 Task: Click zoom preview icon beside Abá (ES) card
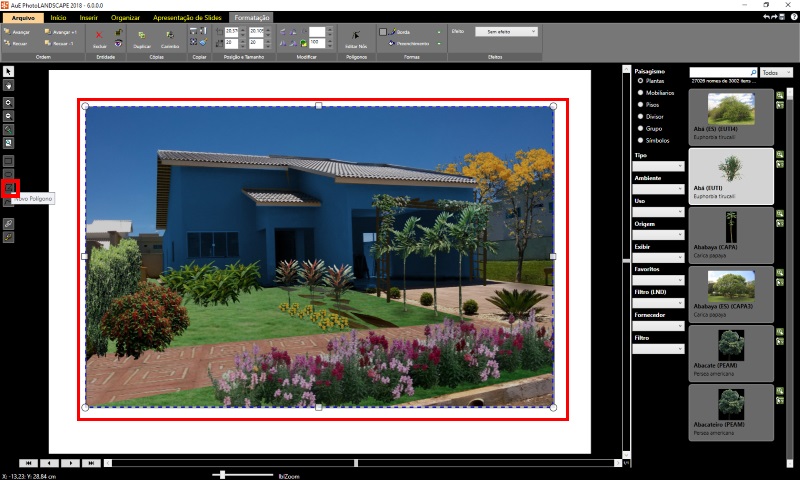(x=780, y=95)
